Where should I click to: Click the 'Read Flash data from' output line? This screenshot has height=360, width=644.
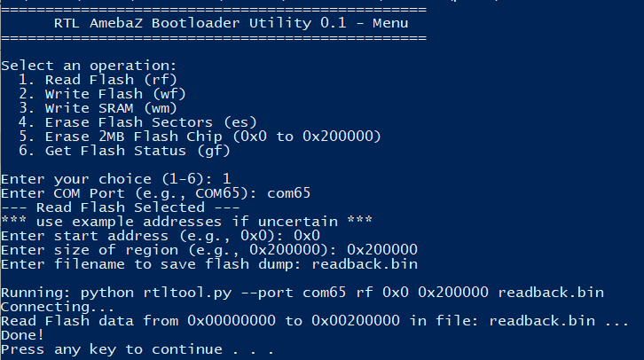315,321
